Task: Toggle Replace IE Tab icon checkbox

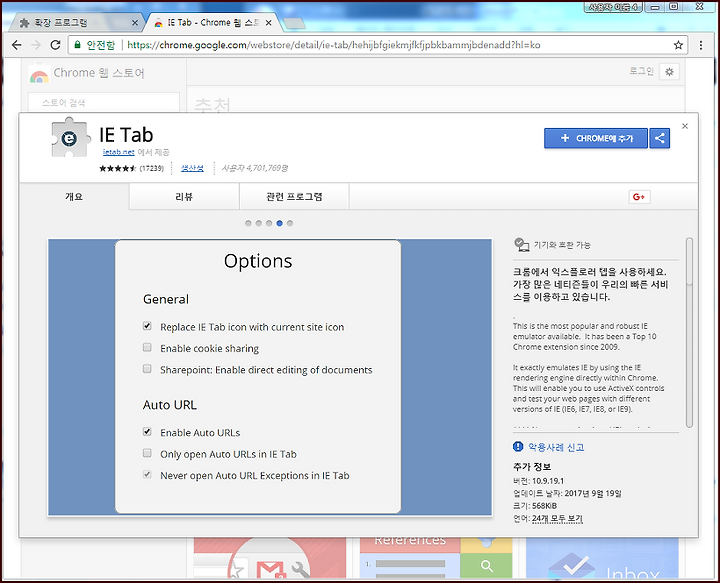Action: 147,326
